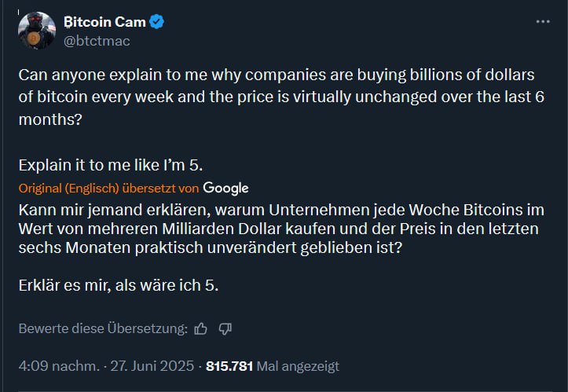Image resolution: width=568 pixels, height=392 pixels.
Task: Click the "Erklär es mir, als wäre ich 5" line
Action: 118,285
